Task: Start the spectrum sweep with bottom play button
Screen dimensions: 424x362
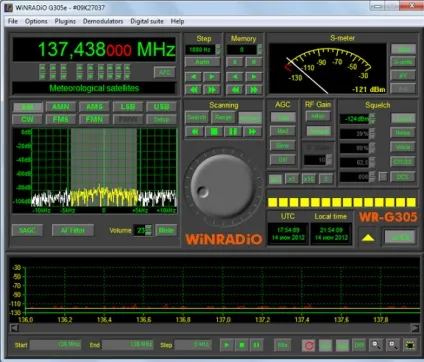Action: [x=227, y=345]
